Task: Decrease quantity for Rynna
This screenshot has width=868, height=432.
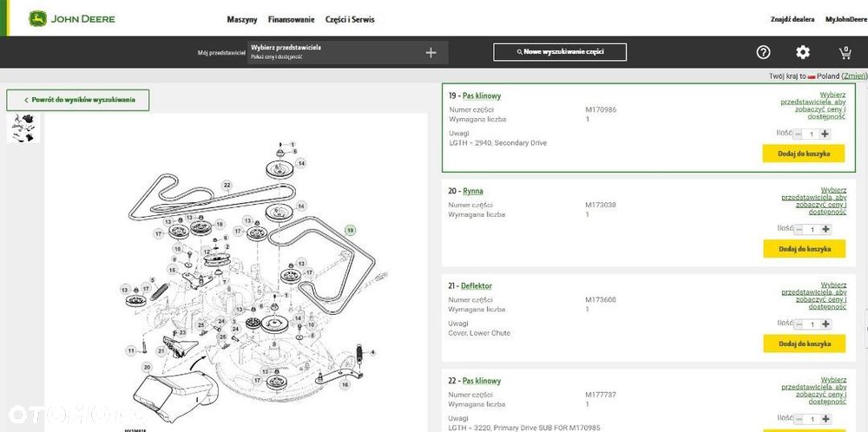Action: (x=799, y=229)
